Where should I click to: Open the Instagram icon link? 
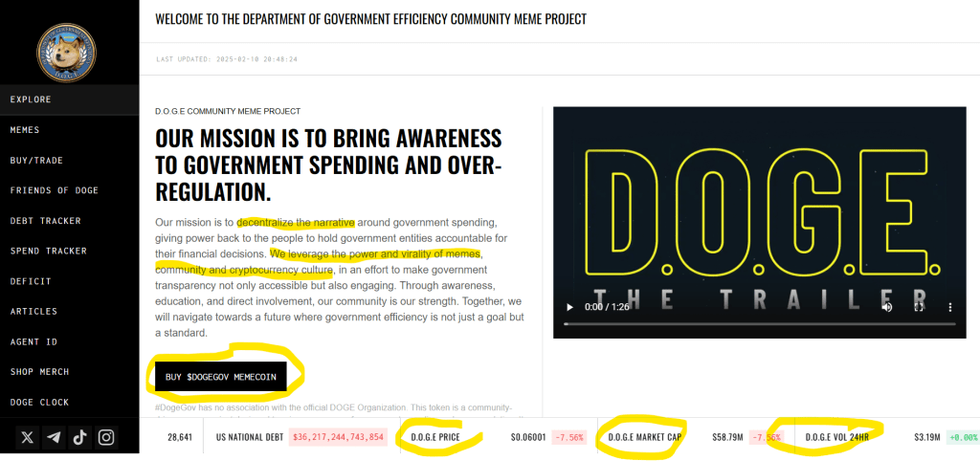pos(106,437)
